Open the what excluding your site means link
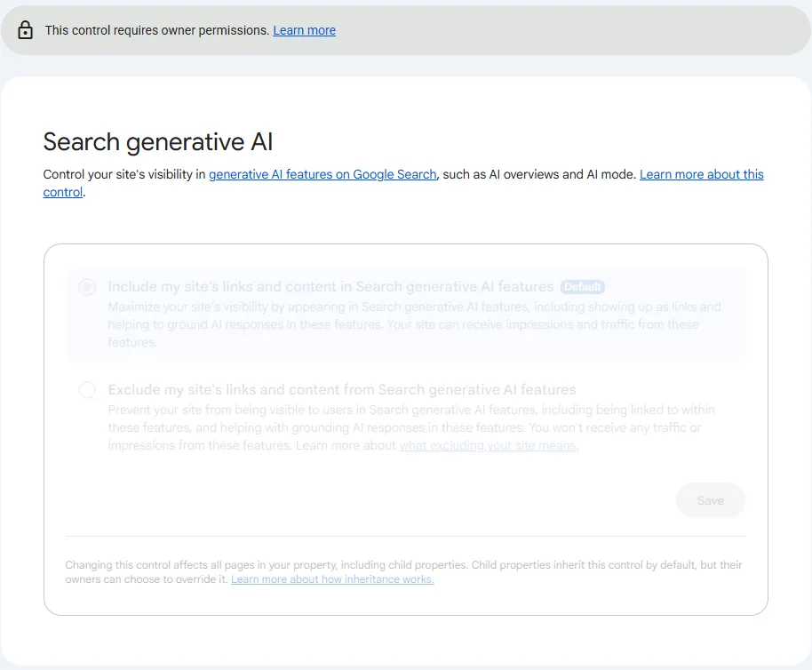Screen dimensions: 812x670 pos(489,445)
